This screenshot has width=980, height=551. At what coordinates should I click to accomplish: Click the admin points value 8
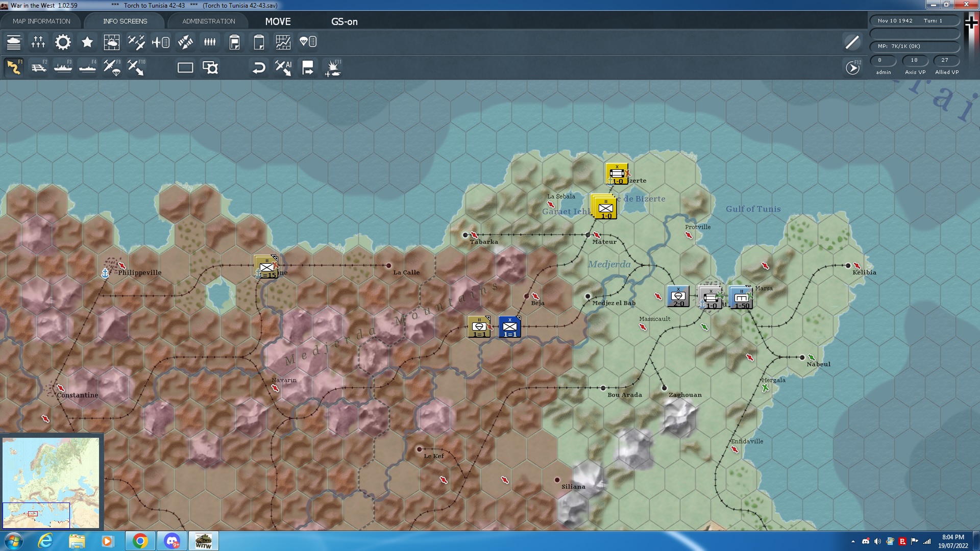tap(884, 60)
